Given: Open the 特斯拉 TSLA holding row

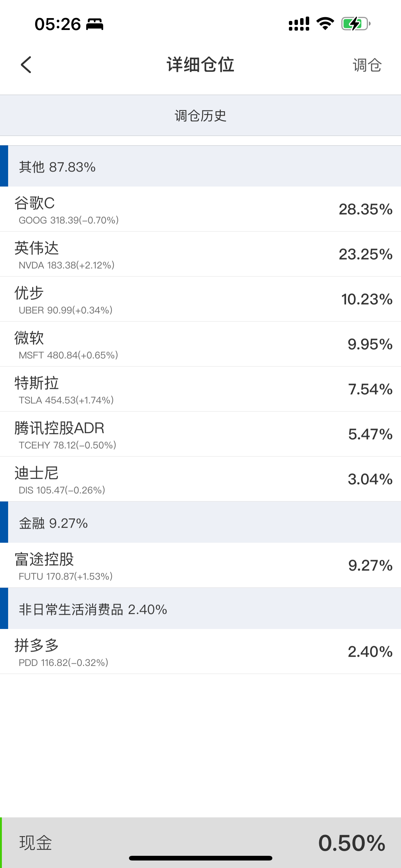Looking at the screenshot, I should [201, 389].
